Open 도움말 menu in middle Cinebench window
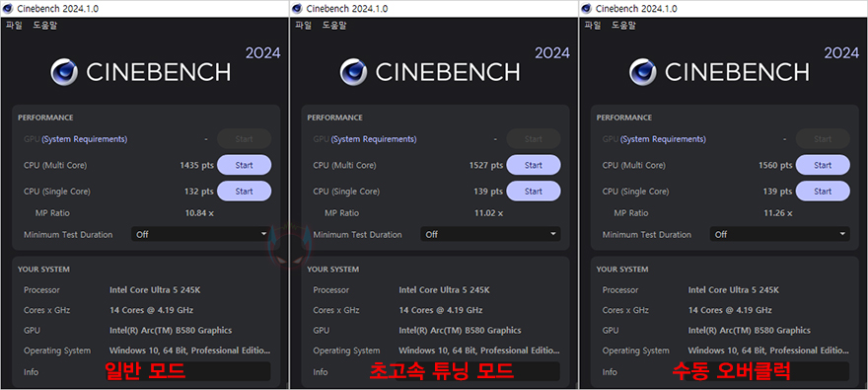Image resolution: width=868 pixels, height=390 pixels. coord(334,25)
